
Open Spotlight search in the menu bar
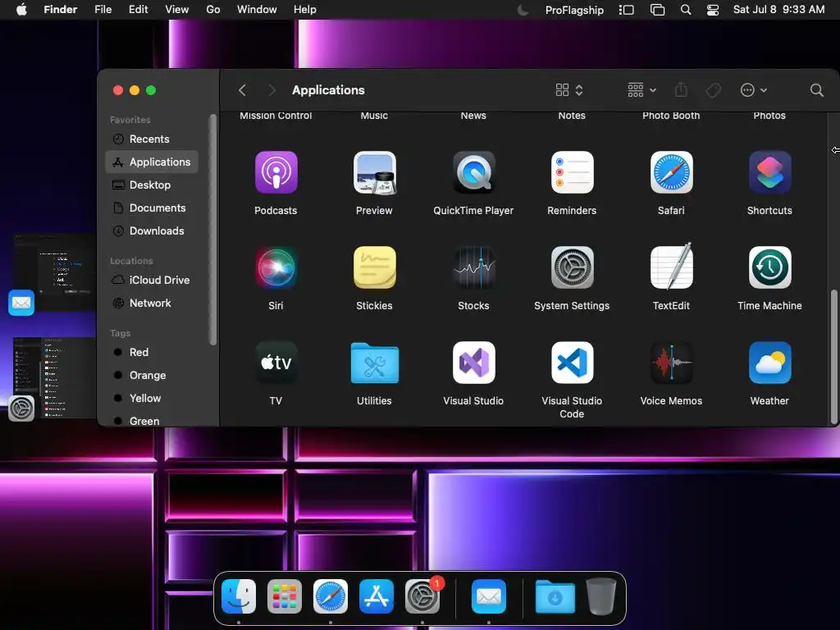point(685,10)
